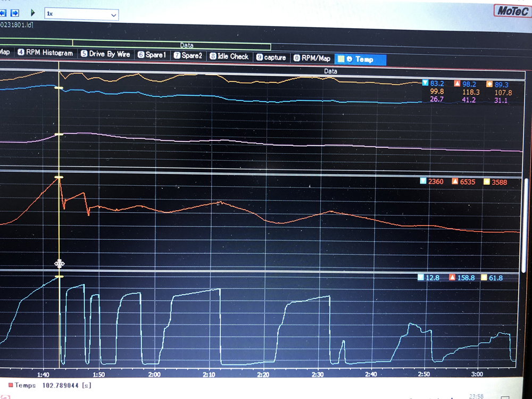Screen dimensions: 532x399
Task: Click the average icon beside 3588
Action: [x=487, y=181]
